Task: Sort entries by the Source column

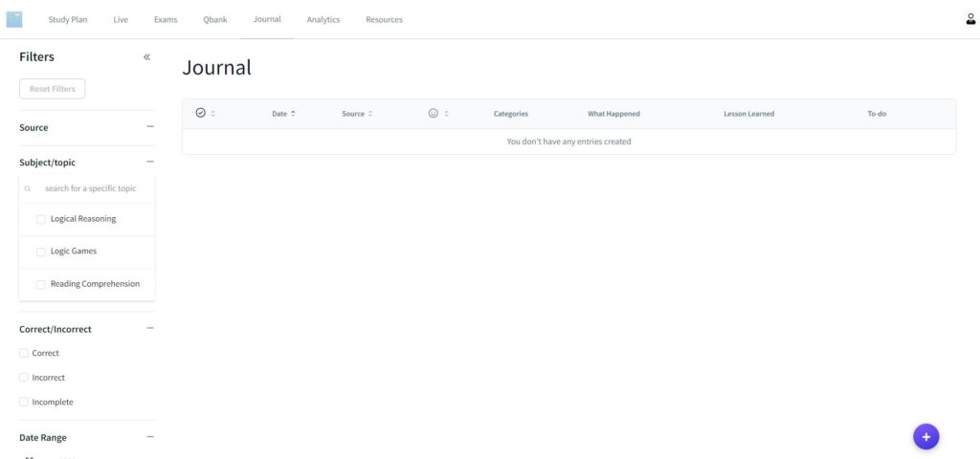Action: coord(356,114)
